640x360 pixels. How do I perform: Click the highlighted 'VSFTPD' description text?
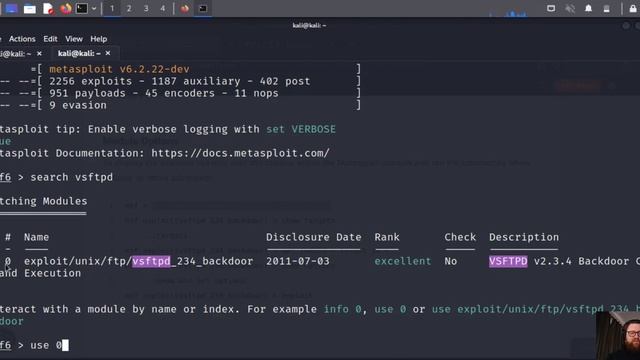point(508,261)
